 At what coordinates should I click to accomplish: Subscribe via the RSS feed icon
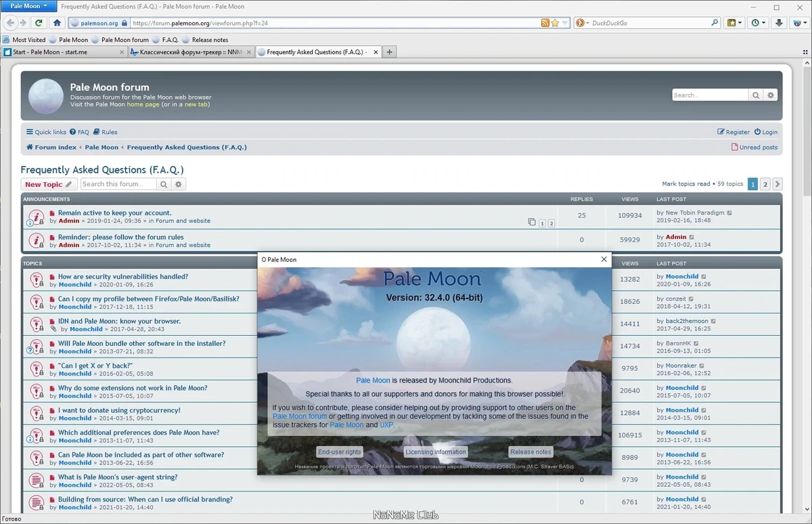pyautogui.click(x=545, y=23)
